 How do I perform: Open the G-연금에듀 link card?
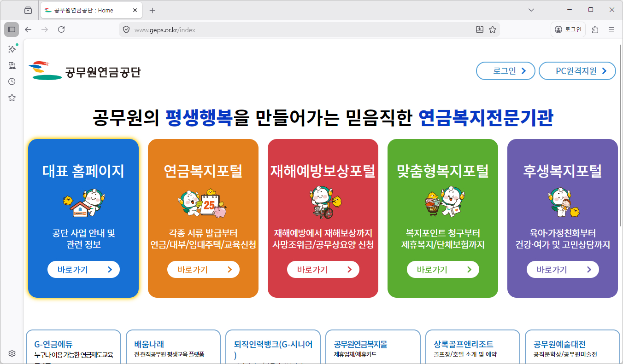point(73,347)
